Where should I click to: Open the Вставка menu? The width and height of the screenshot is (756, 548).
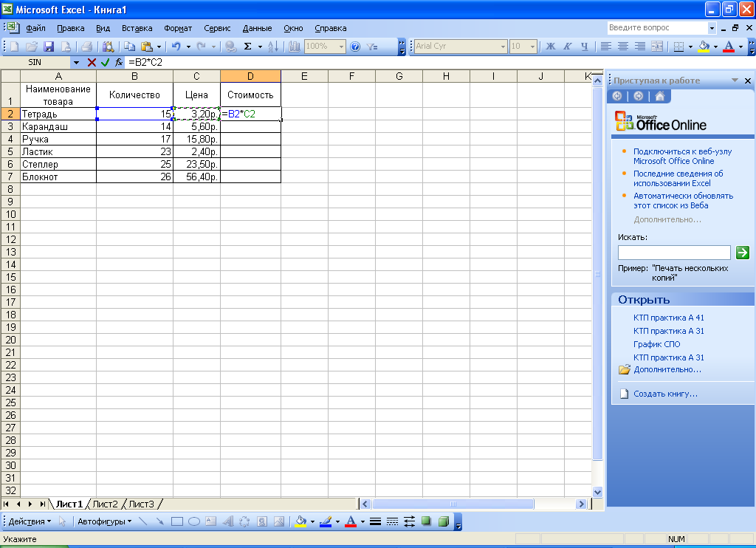tap(137, 28)
